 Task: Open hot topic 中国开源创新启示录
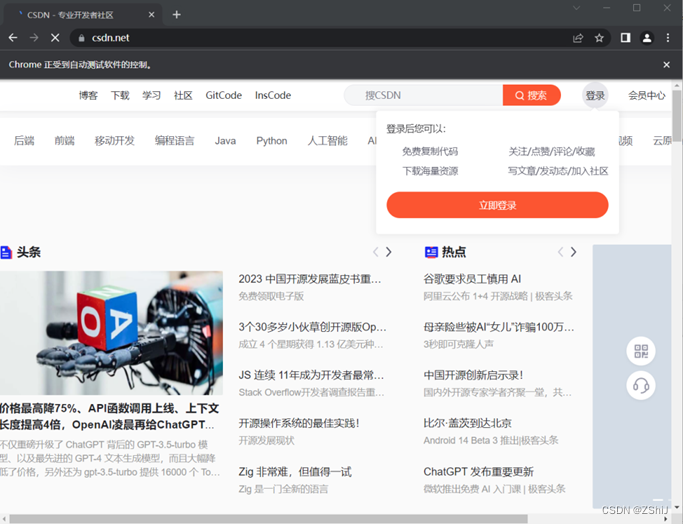[473, 375]
